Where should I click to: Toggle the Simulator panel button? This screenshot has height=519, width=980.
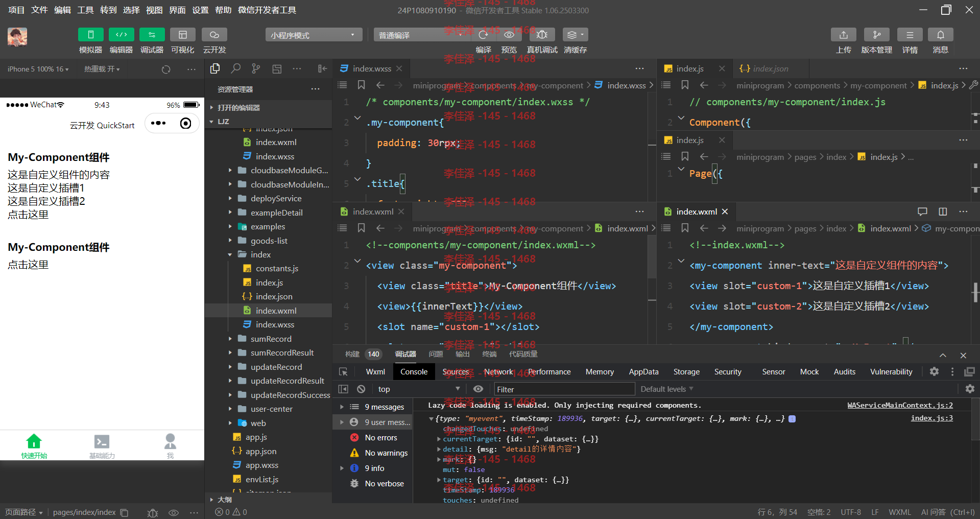[90, 35]
